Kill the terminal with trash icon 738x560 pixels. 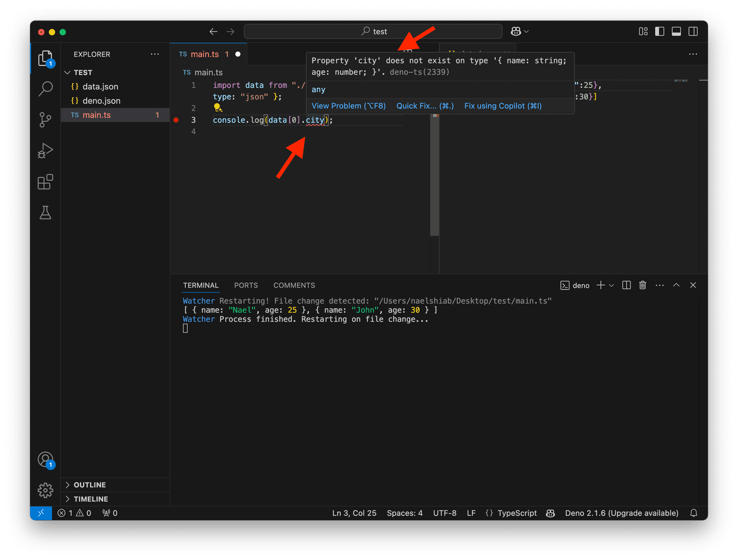[643, 285]
